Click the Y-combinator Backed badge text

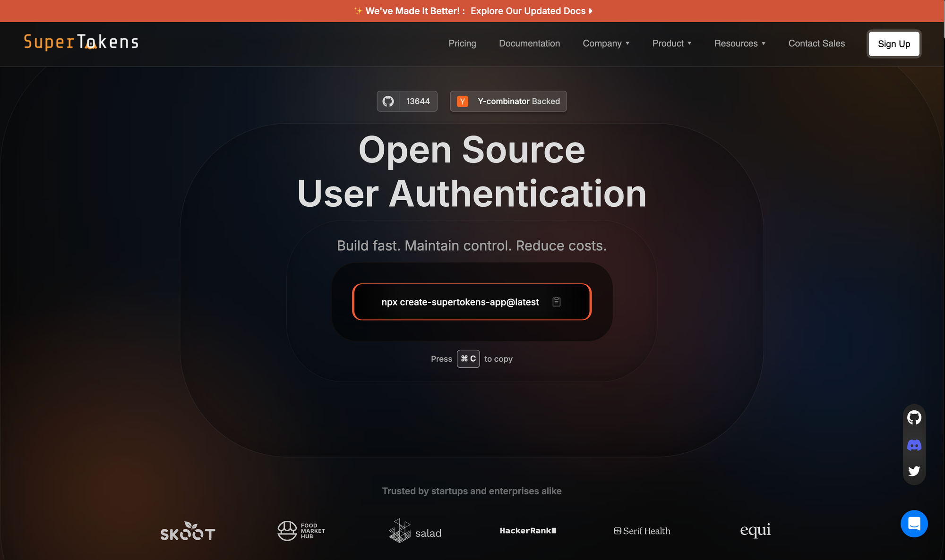point(519,101)
